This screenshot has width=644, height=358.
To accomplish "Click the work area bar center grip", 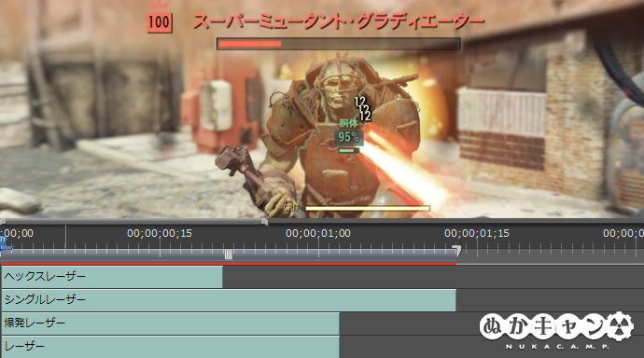I will (x=229, y=255).
